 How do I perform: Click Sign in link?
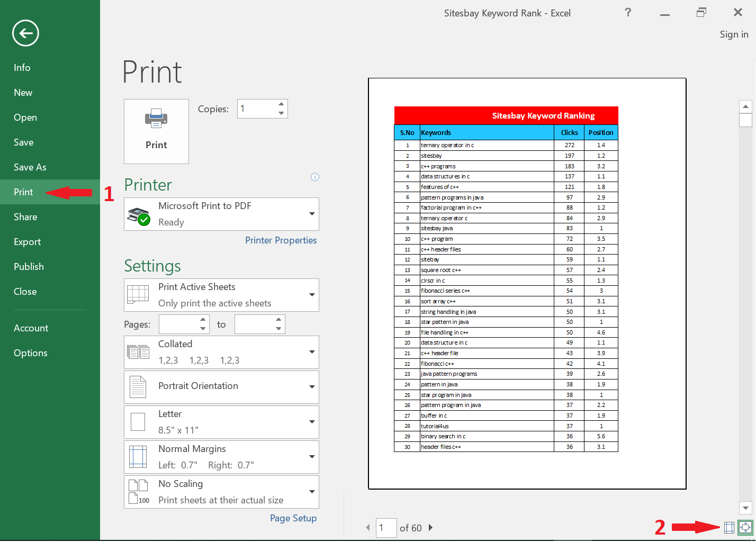pyautogui.click(x=734, y=34)
